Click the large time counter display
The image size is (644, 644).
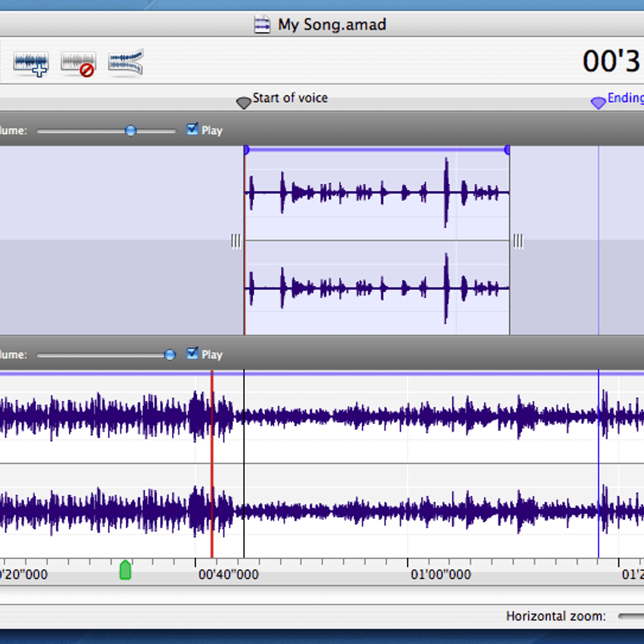click(x=611, y=61)
